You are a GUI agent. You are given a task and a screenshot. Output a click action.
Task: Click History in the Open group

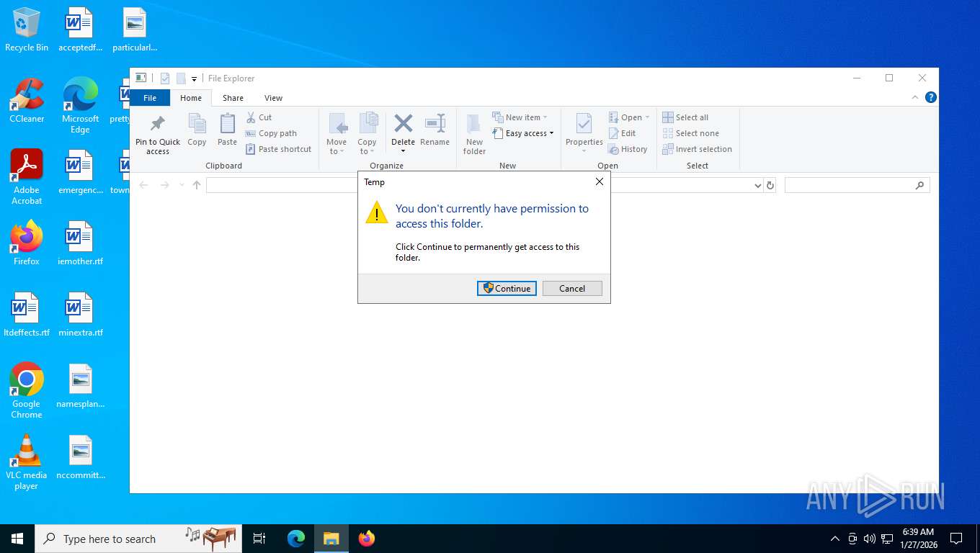click(628, 149)
